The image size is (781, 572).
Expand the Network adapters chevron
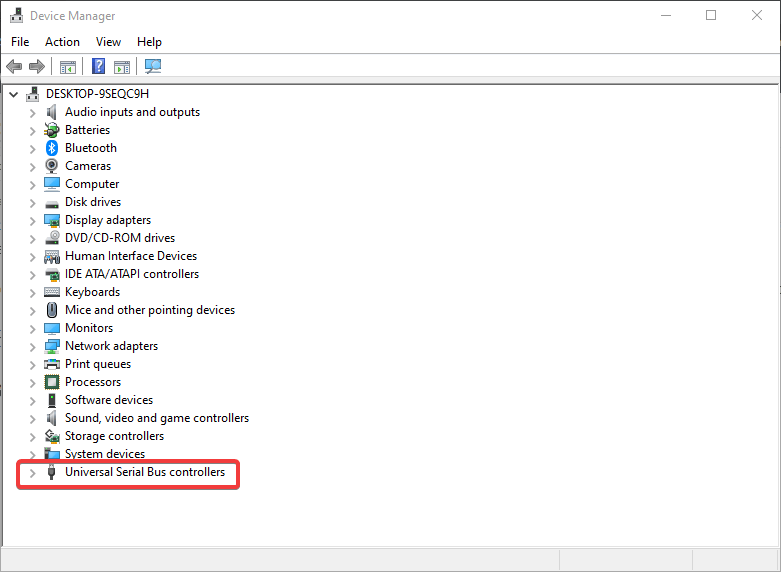click(32, 347)
